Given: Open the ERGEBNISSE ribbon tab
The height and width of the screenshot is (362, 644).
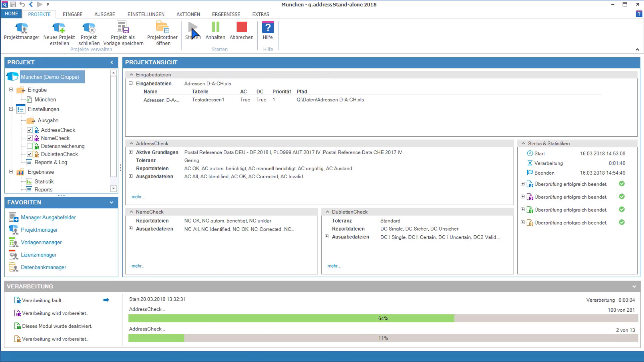Looking at the screenshot, I should (226, 14).
